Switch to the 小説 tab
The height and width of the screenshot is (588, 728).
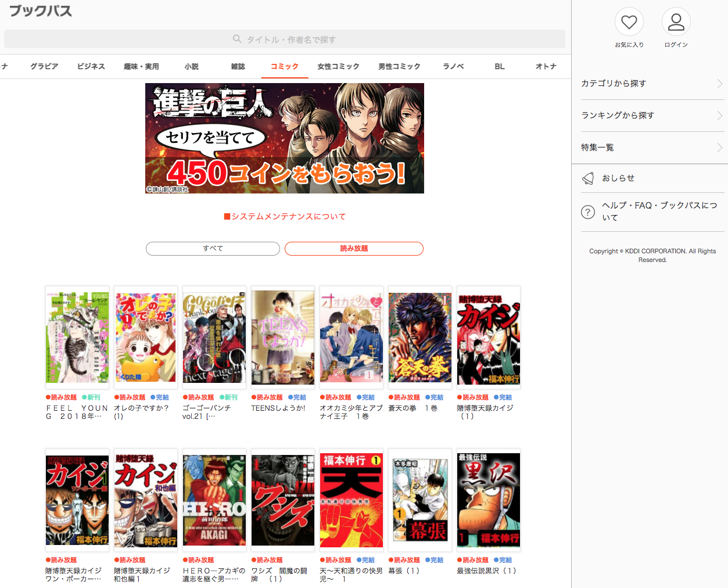click(x=192, y=66)
